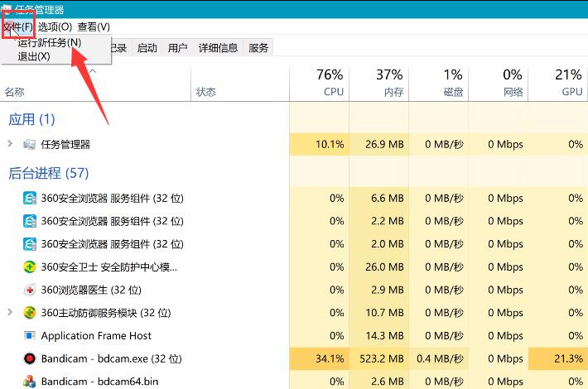Expand the 任务管理器 entry under 应用
The image size is (588, 389).
click(10, 144)
